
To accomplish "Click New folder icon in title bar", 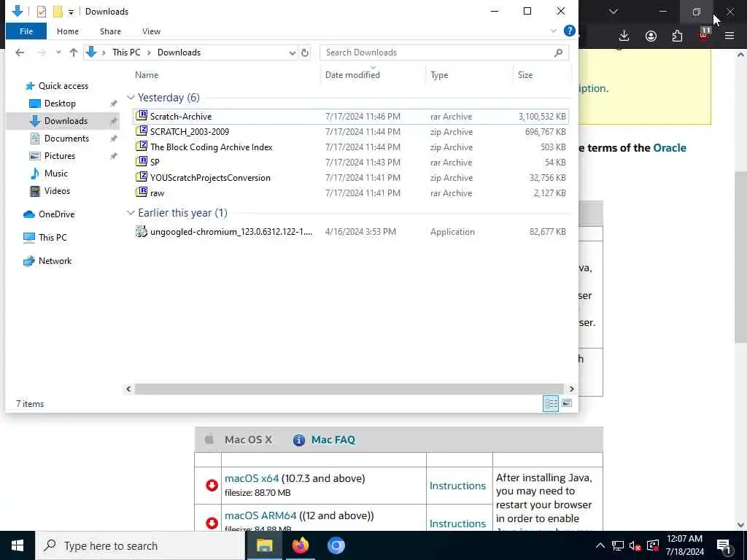I will click(58, 12).
